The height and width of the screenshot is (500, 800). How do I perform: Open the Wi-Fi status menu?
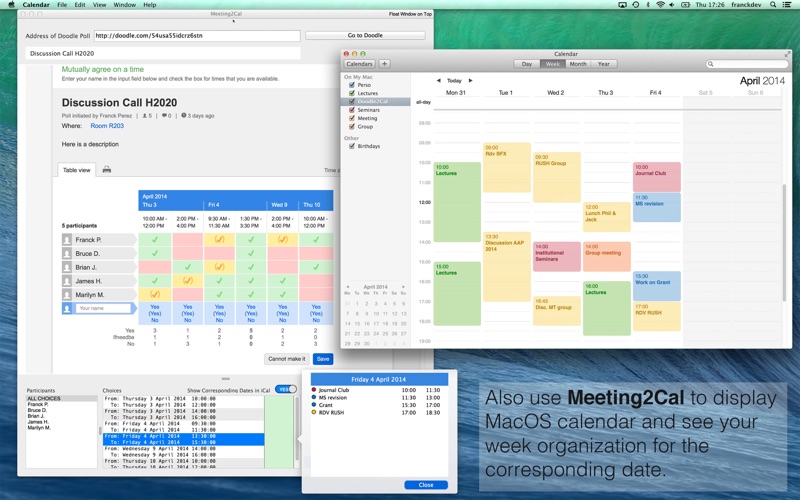click(x=660, y=5)
